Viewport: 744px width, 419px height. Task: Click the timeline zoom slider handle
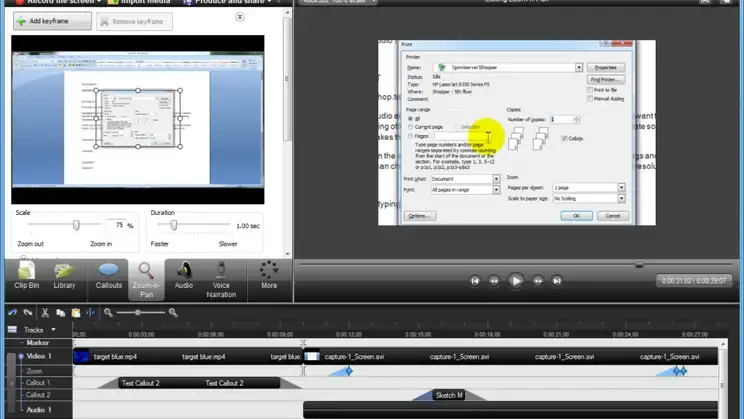click(x=138, y=312)
